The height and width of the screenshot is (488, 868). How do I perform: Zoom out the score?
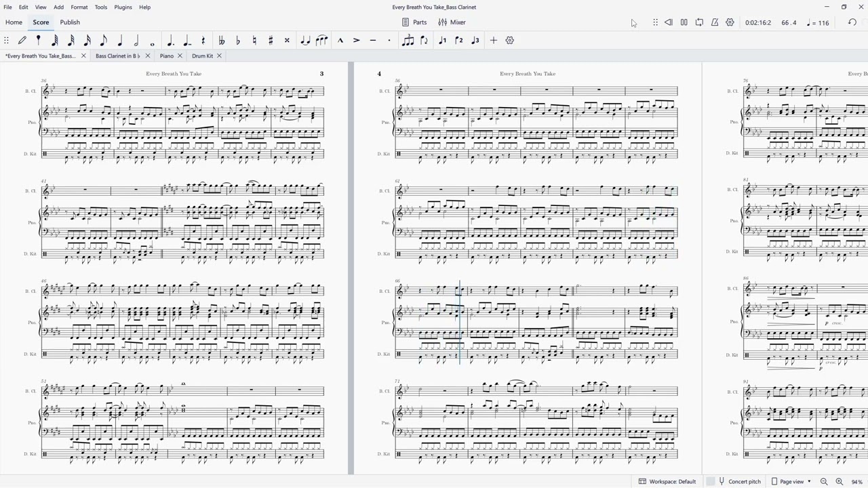824,481
